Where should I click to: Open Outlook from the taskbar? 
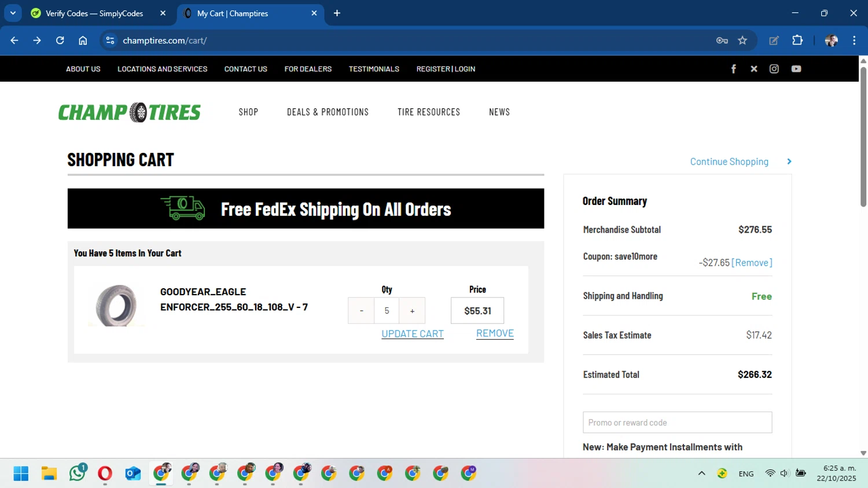tap(133, 474)
